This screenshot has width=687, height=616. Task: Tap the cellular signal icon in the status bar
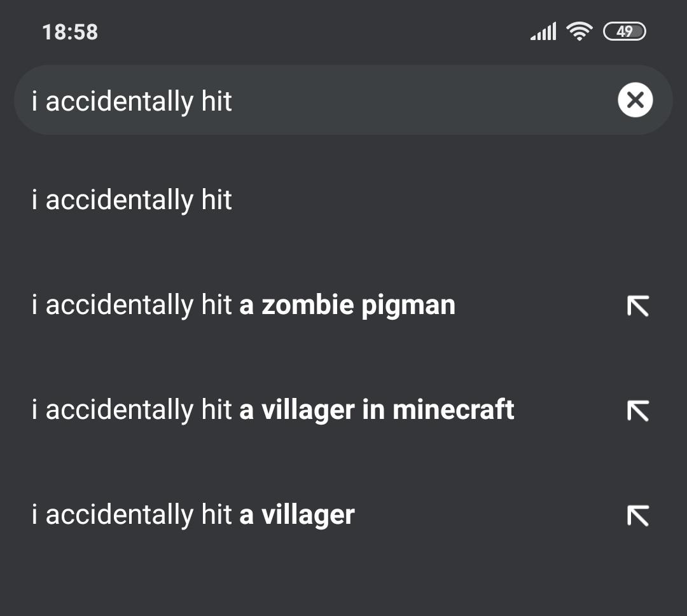(x=544, y=30)
